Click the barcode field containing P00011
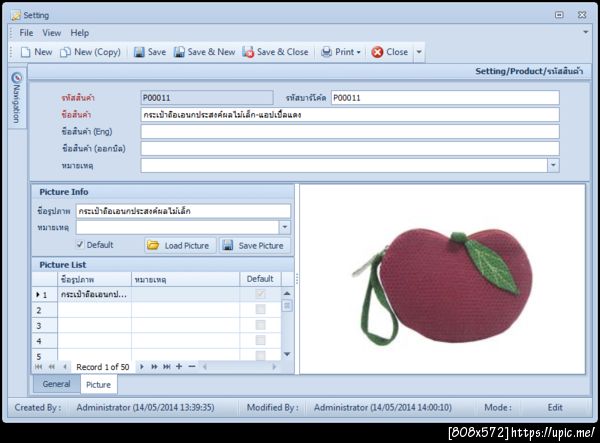Image resolution: width=600 pixels, height=443 pixels. tap(445, 98)
